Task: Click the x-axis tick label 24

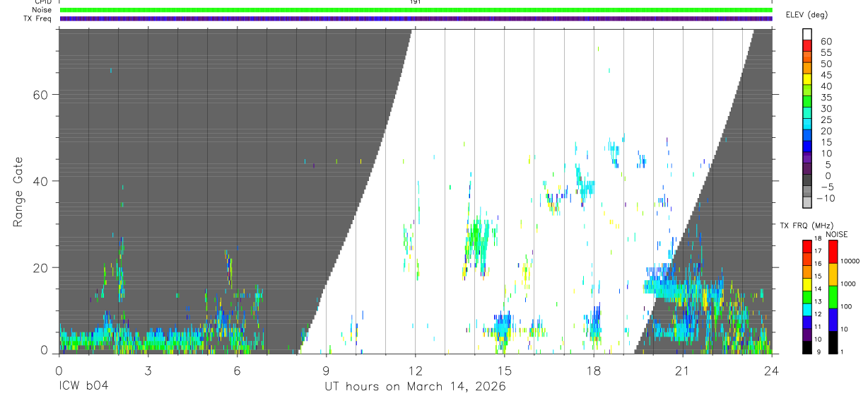Action: tap(772, 371)
